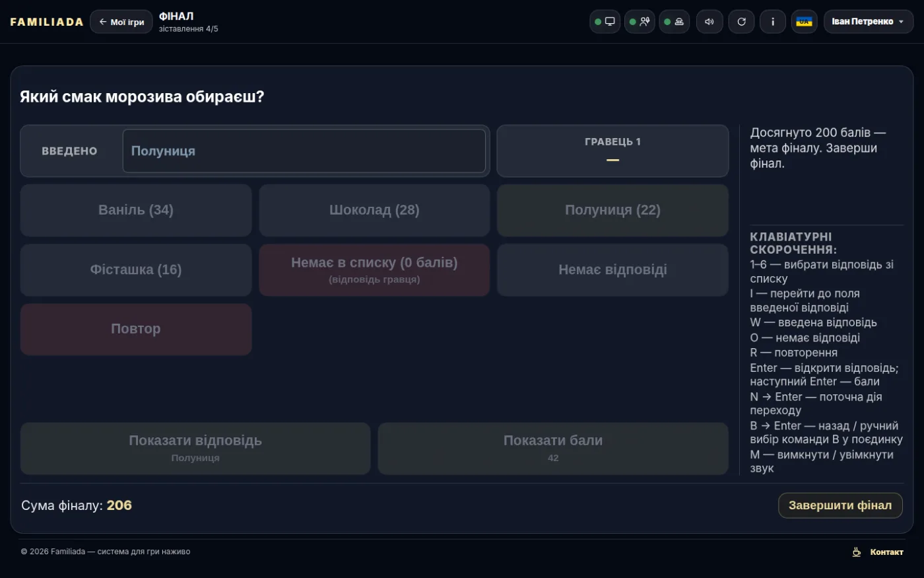Click the question text about морозива

point(142,96)
